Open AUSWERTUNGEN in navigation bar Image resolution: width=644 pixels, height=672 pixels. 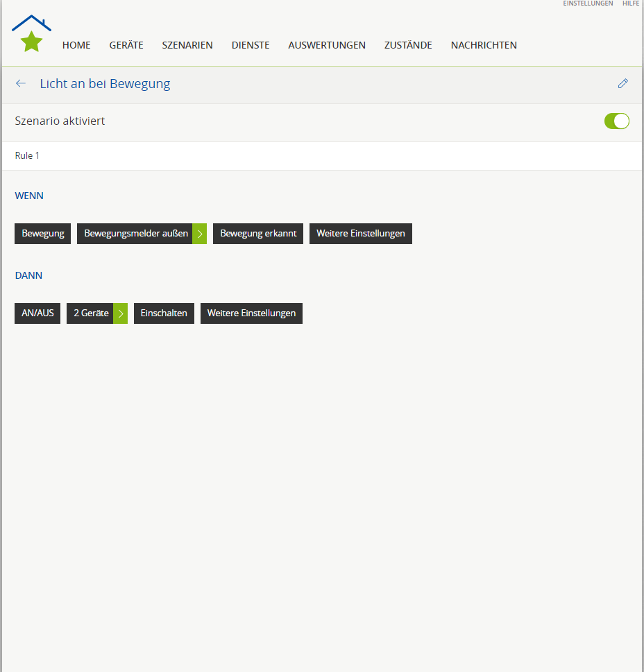[x=327, y=45]
